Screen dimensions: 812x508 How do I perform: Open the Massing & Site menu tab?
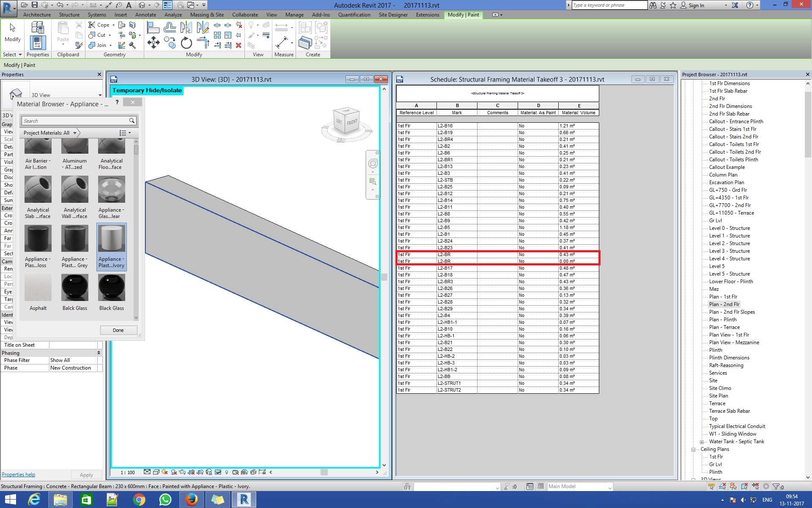(206, 14)
